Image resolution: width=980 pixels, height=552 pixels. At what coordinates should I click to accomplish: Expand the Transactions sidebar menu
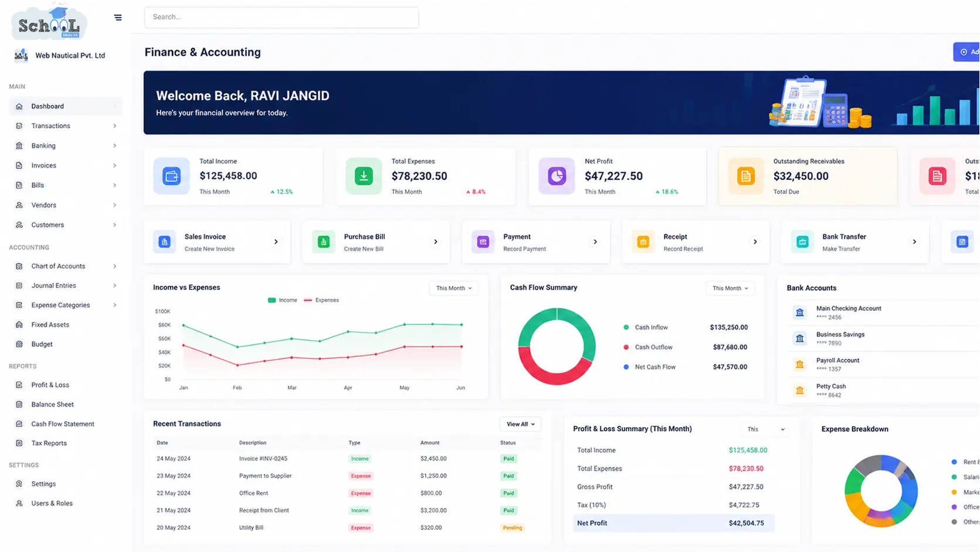point(66,126)
